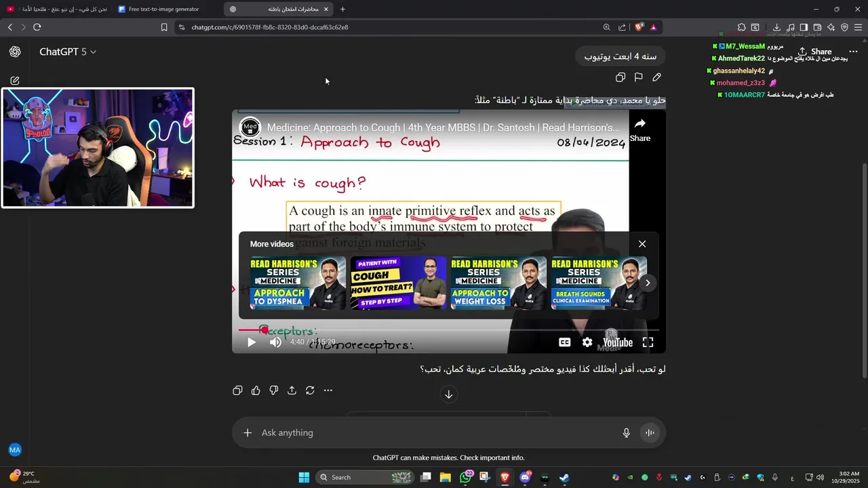Close the More videos overlay
The image size is (868, 488).
[642, 244]
